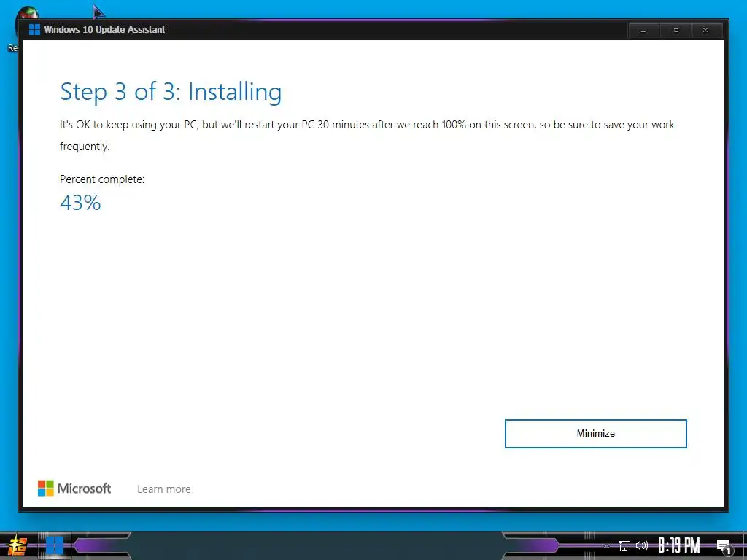Click the Microsoft logo at bottom left
This screenshot has height=560, width=747.
coord(74,488)
